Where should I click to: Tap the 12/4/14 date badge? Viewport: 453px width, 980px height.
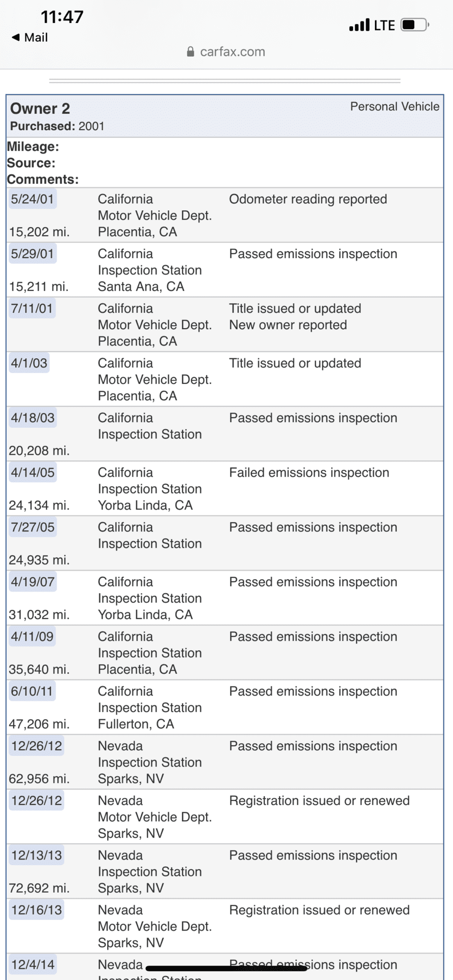pyautogui.click(x=33, y=964)
